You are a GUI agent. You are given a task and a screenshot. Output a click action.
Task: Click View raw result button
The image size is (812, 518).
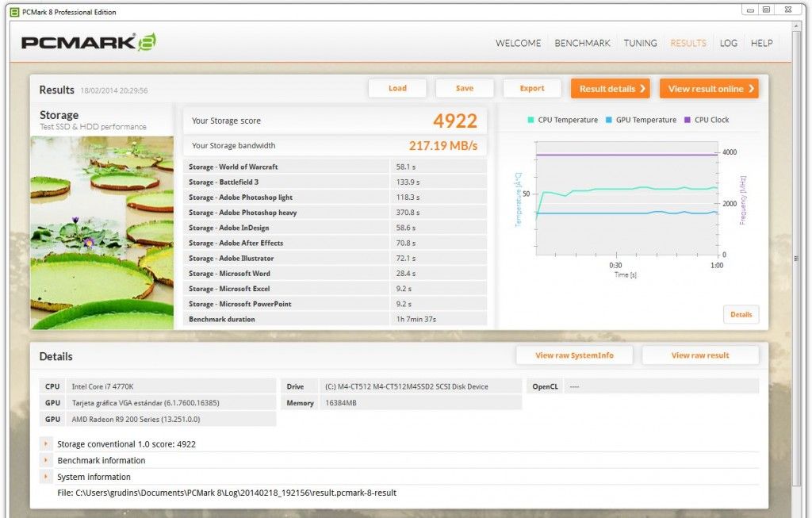pyautogui.click(x=700, y=355)
